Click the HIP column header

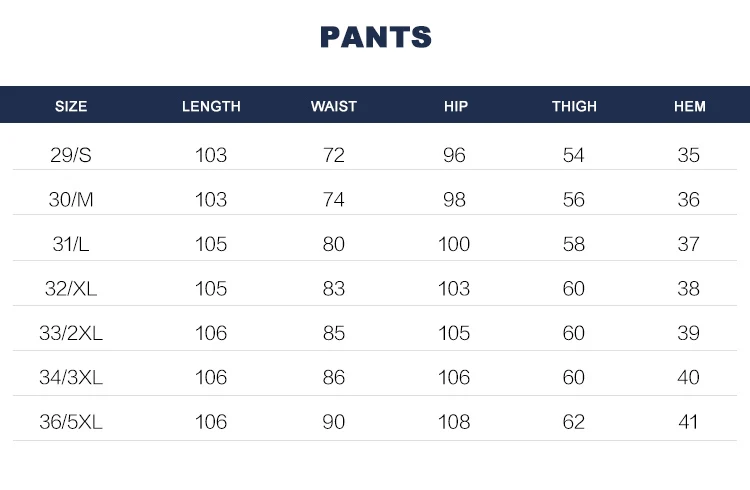pyautogui.click(x=456, y=106)
